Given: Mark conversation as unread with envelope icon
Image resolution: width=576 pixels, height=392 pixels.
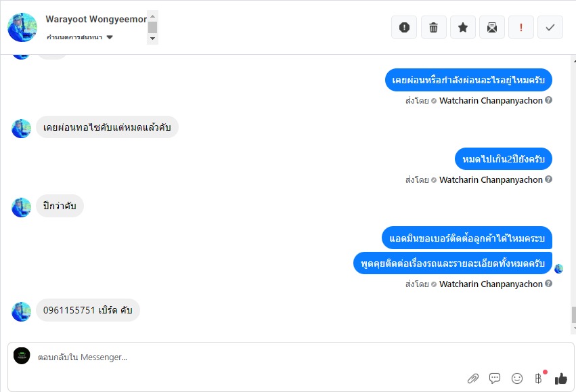Looking at the screenshot, I should [x=492, y=27].
